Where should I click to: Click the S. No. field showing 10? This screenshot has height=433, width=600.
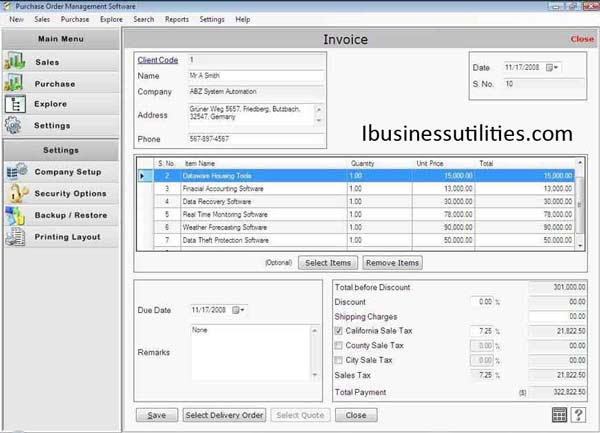(x=544, y=84)
